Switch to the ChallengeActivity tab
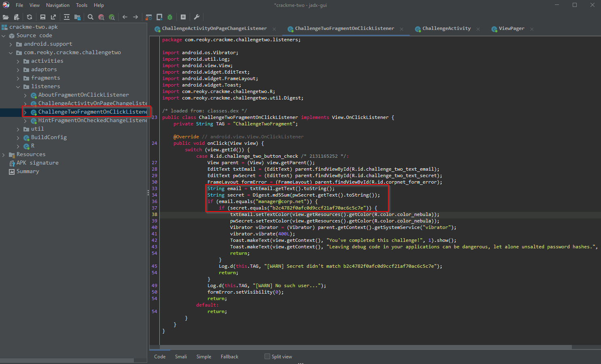The height and width of the screenshot is (364, 601). click(x=447, y=29)
